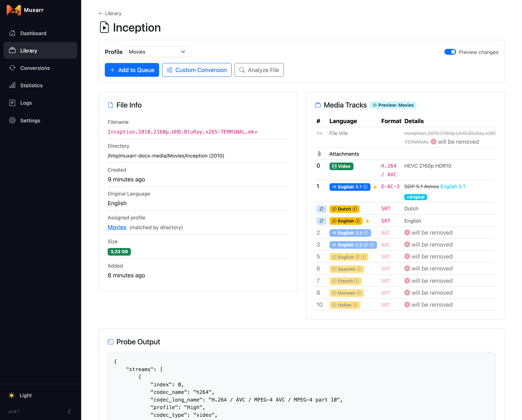Click the remove icon on track 2
The height and width of the screenshot is (420, 522).
tap(407, 232)
